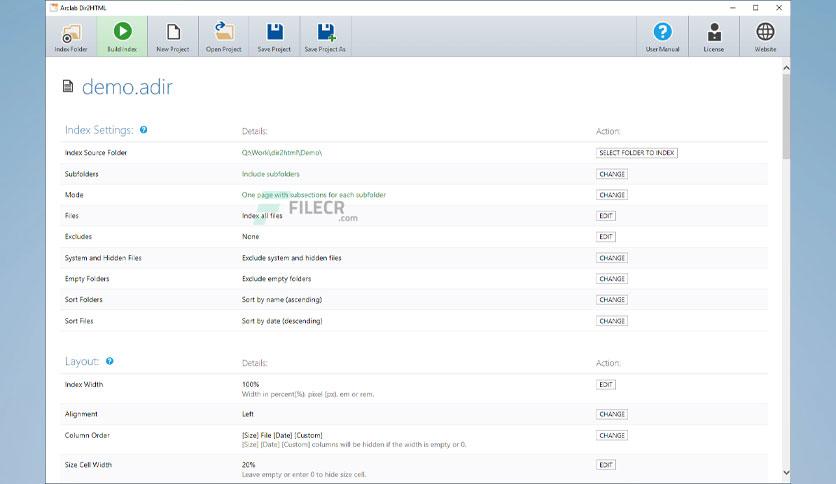Open the Index Folder toolbar icon
The height and width of the screenshot is (484, 836).
pos(71,36)
